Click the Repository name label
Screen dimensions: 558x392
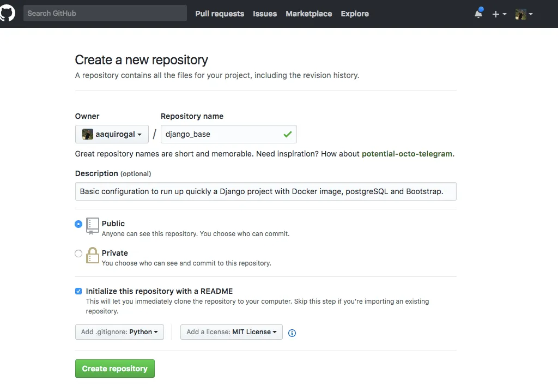pyautogui.click(x=192, y=116)
